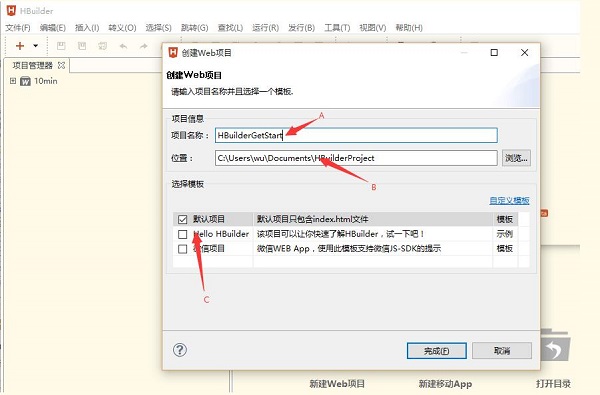600x395 pixels.
Task: Open the 选择(S) menu
Action: tap(158, 28)
